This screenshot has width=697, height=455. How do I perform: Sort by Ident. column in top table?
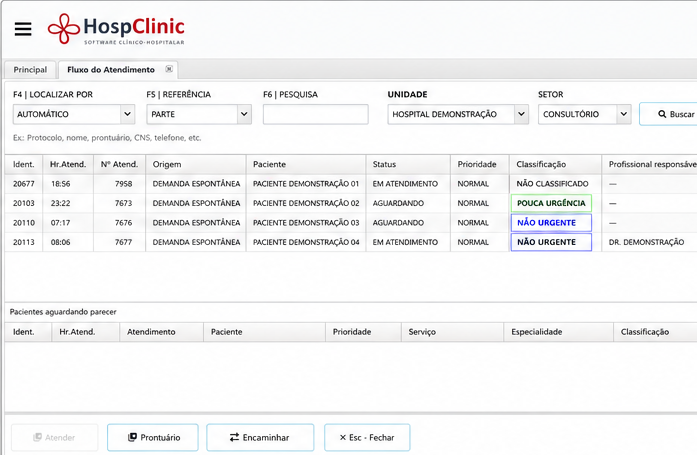(24, 164)
